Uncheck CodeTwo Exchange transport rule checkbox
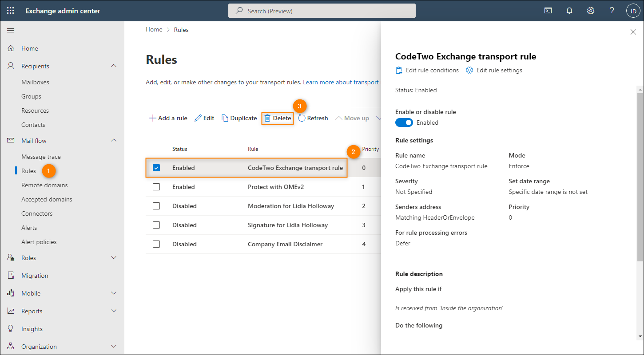This screenshot has width=644, height=355. point(156,168)
